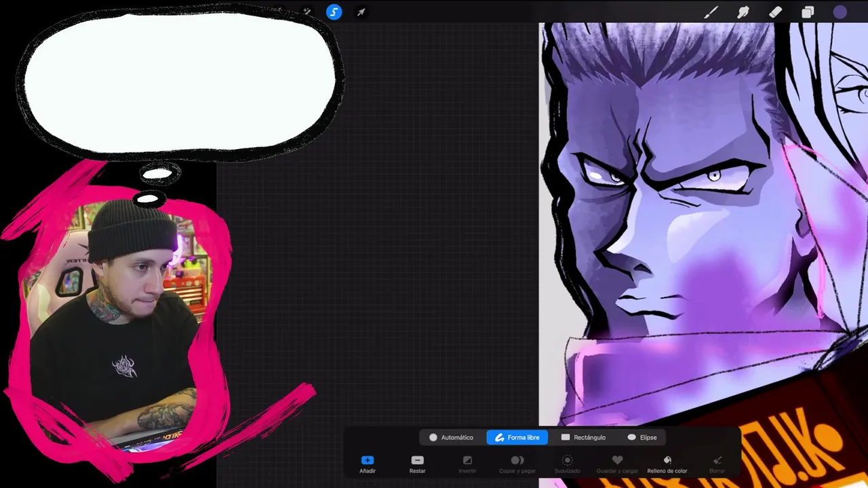Switch selection mode to Forma libre

tap(517, 437)
